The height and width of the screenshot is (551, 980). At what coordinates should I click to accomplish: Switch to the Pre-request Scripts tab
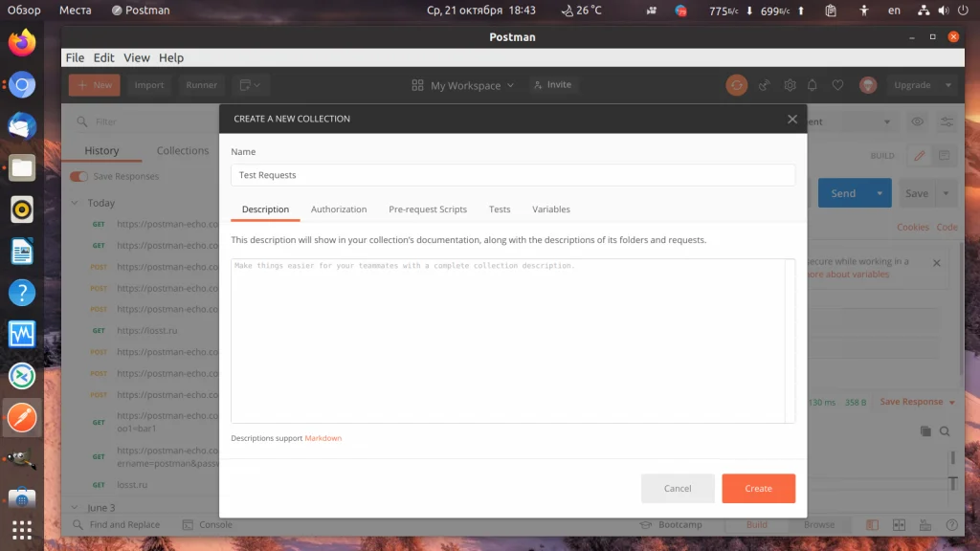click(x=428, y=209)
